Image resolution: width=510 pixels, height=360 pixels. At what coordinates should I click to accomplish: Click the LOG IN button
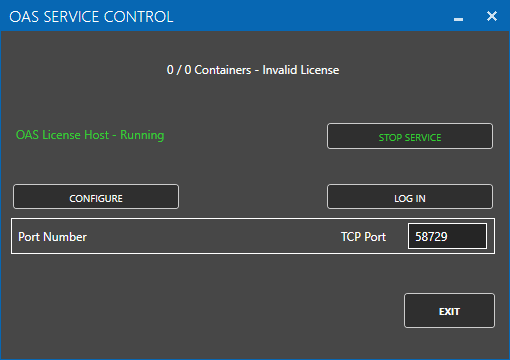click(410, 197)
